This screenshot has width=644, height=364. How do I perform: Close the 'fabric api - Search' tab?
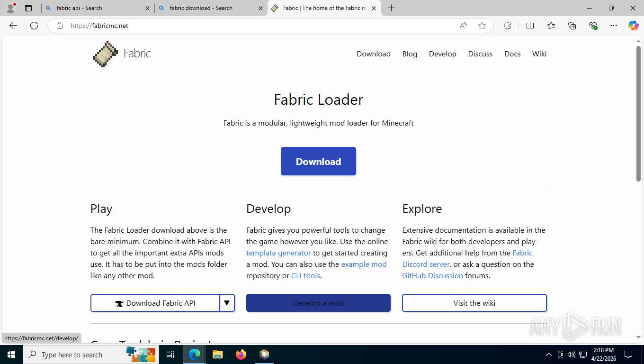(x=147, y=8)
